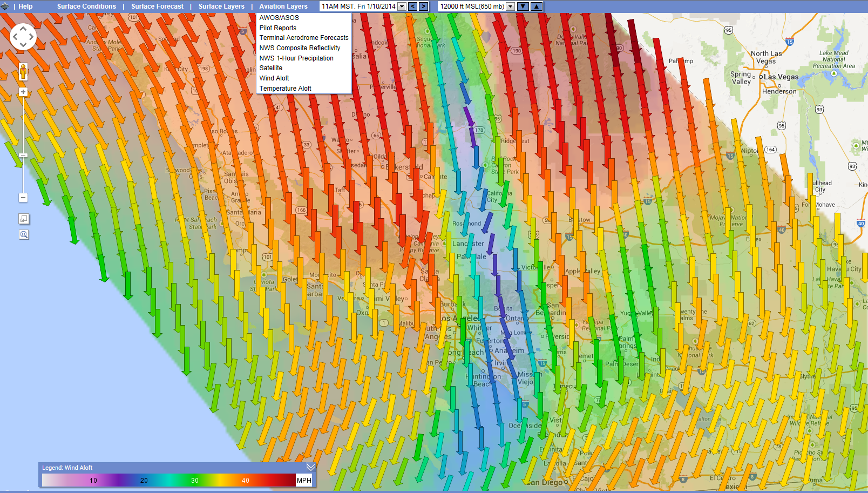The width and height of the screenshot is (868, 493).
Task: Toggle the Pilot Reports layer
Action: coord(277,28)
